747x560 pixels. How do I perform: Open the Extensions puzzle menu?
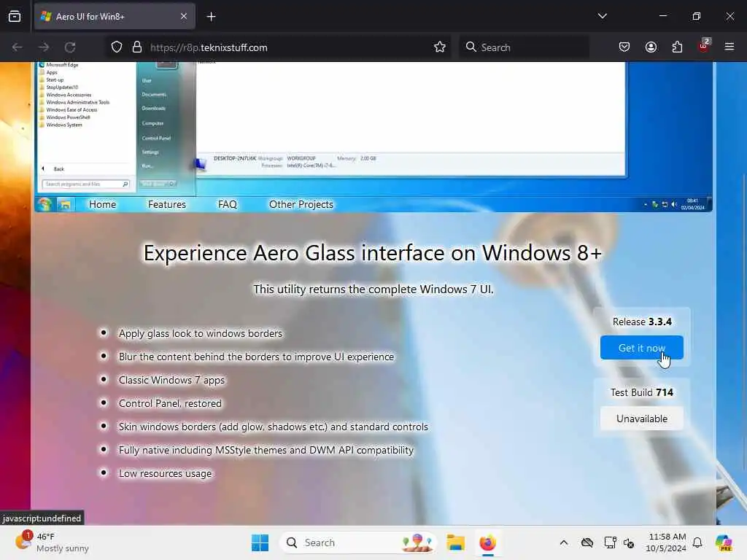pos(677,47)
